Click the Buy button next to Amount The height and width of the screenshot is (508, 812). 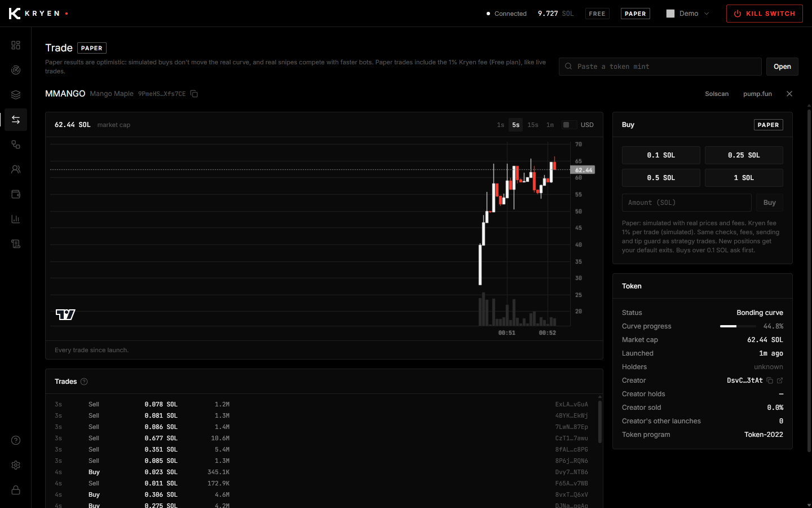tap(770, 203)
